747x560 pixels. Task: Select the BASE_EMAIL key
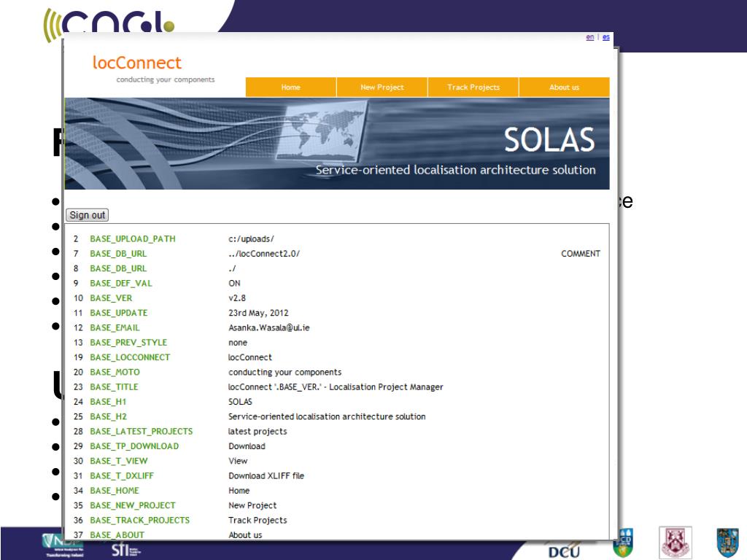[115, 327]
